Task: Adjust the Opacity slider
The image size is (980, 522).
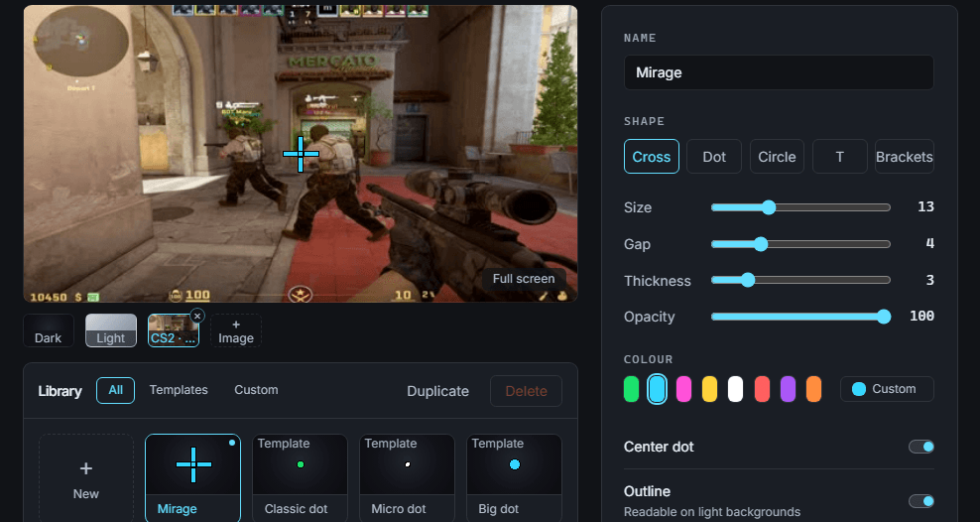Action: pos(800,317)
